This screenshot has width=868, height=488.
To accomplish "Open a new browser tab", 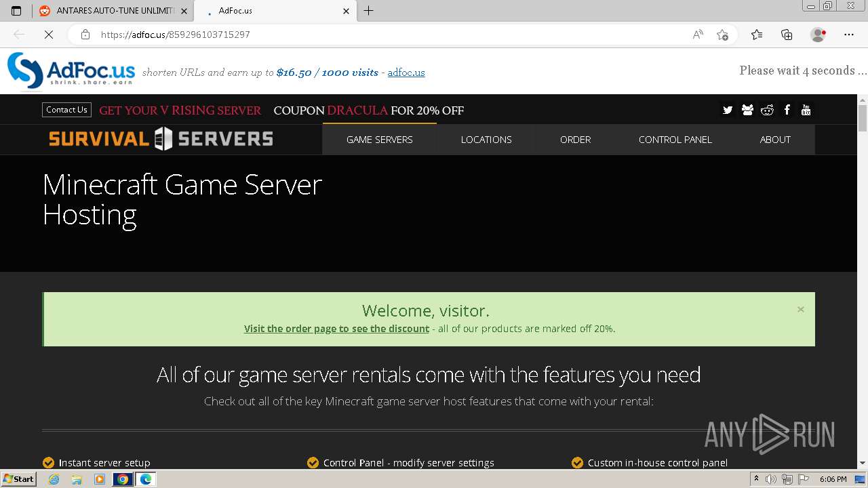I will point(369,11).
